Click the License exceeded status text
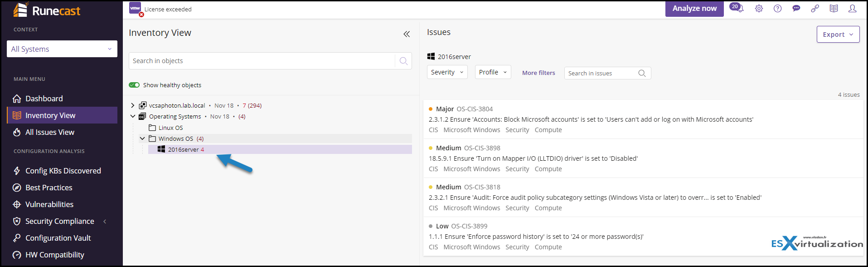The image size is (868, 267). 168,9
